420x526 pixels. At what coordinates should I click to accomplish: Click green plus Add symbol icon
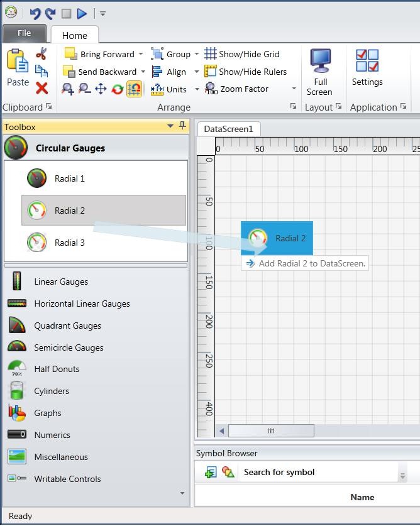pos(211,472)
